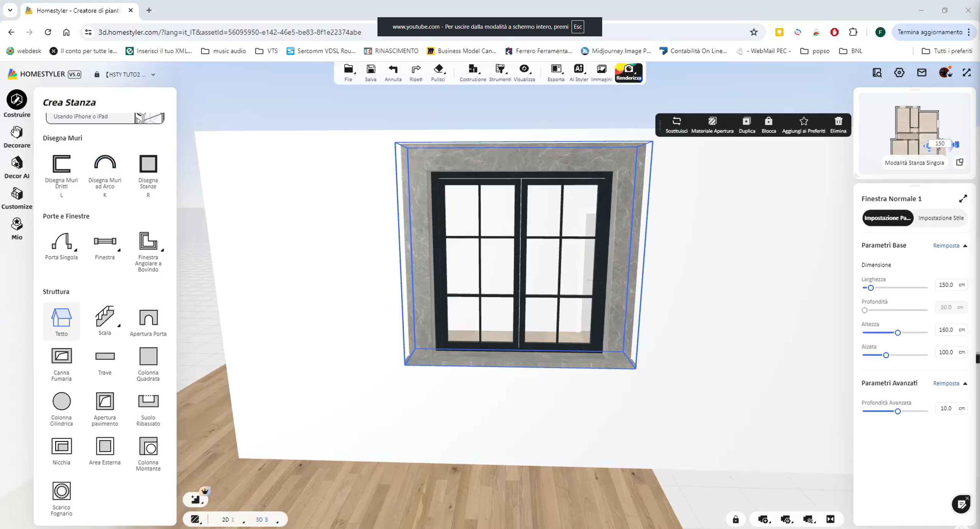Open the project name dropdown arrow
The image size is (980, 529).
coord(153,75)
